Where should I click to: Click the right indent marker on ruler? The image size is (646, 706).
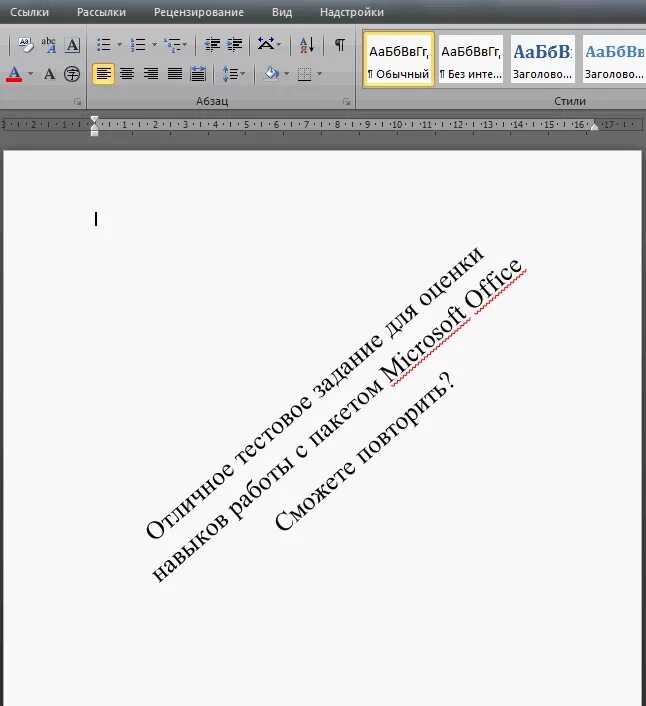coord(594,127)
